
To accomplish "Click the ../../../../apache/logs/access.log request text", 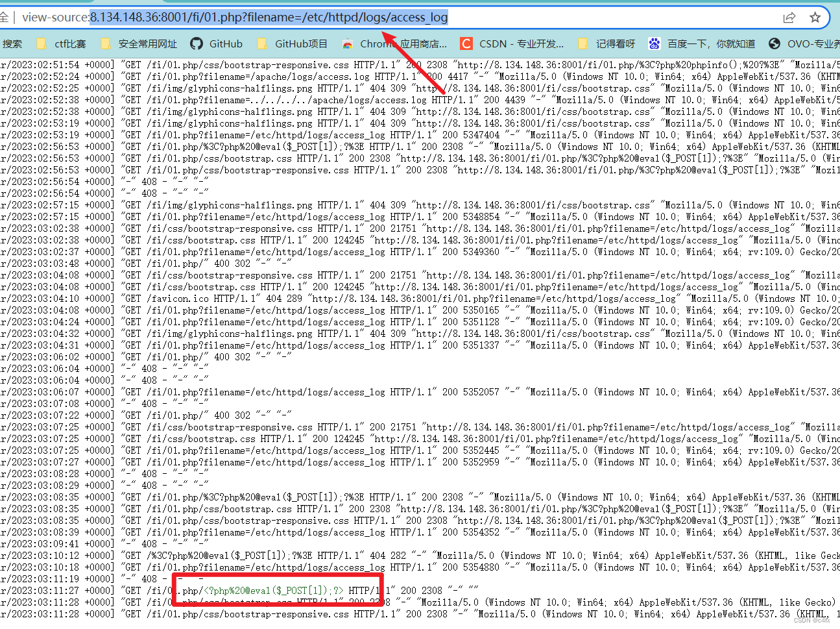I will pos(338,100).
